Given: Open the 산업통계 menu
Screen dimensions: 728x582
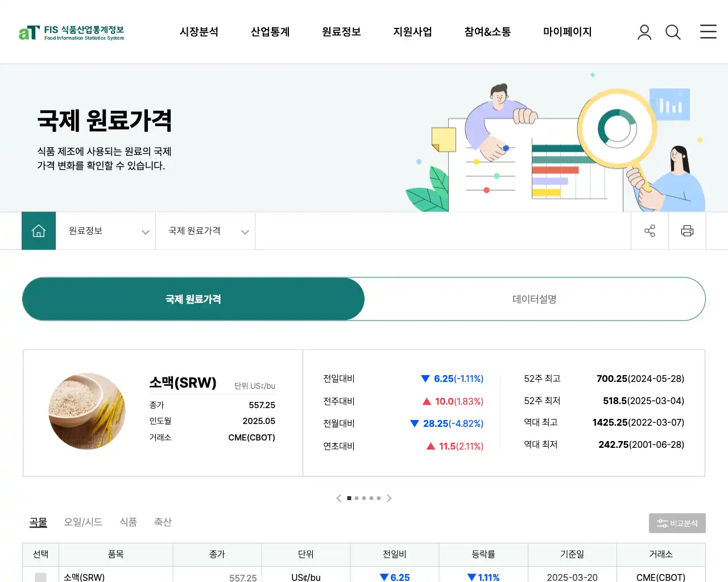Looking at the screenshot, I should 270,32.
